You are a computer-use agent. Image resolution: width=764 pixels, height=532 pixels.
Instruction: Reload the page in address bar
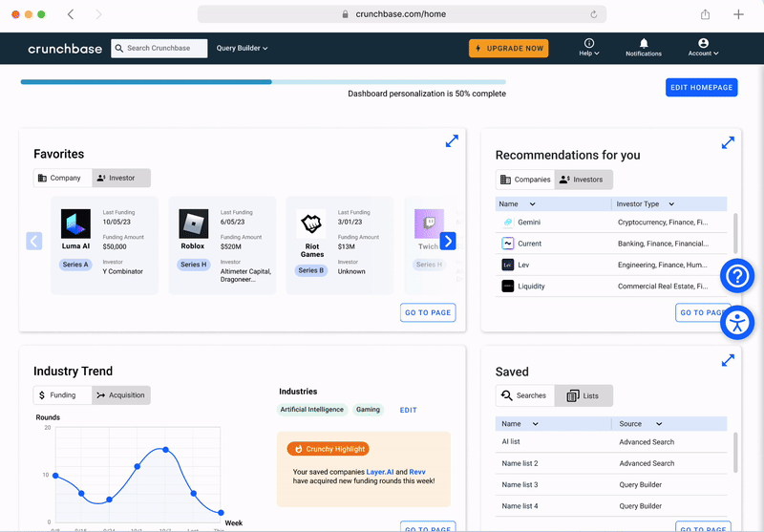pyautogui.click(x=593, y=14)
